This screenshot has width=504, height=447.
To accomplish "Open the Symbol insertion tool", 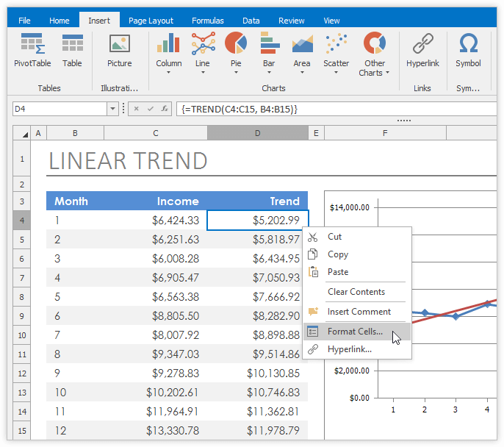I will coord(468,51).
